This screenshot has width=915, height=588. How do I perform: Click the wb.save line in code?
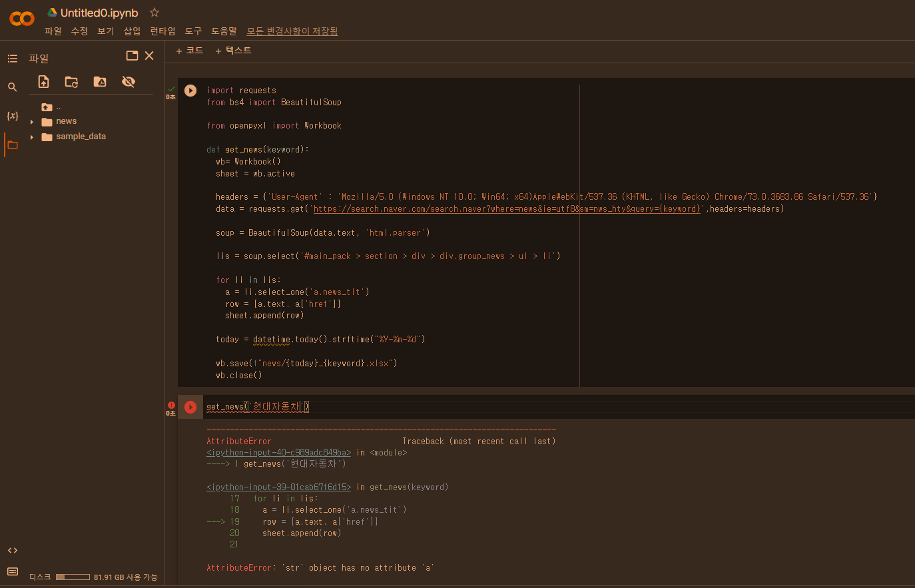306,364
